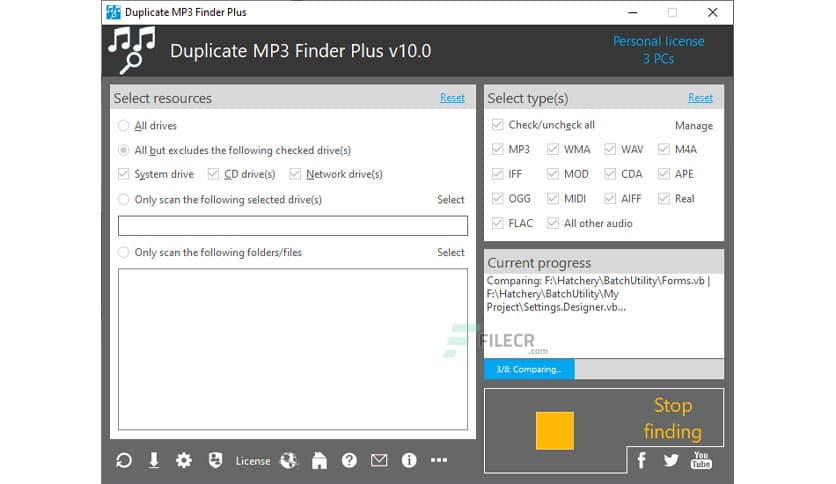Uncheck the AIFF file type
Screen dimensions: 836x484
click(610, 198)
